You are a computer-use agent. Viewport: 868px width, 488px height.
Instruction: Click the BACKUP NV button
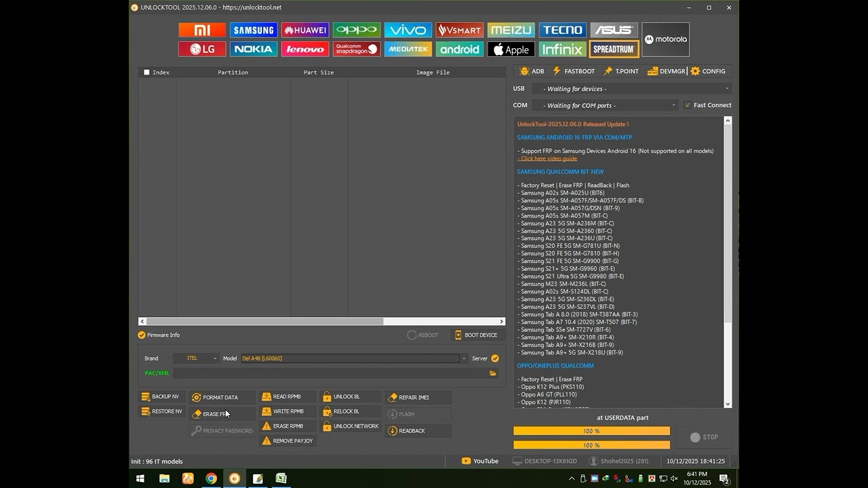161,396
